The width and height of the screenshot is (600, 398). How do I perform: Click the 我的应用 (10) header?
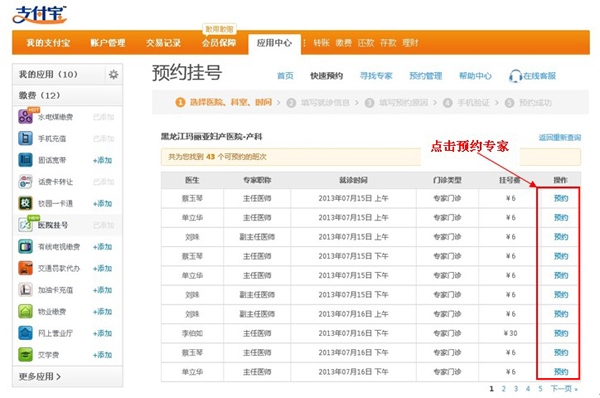coord(48,74)
